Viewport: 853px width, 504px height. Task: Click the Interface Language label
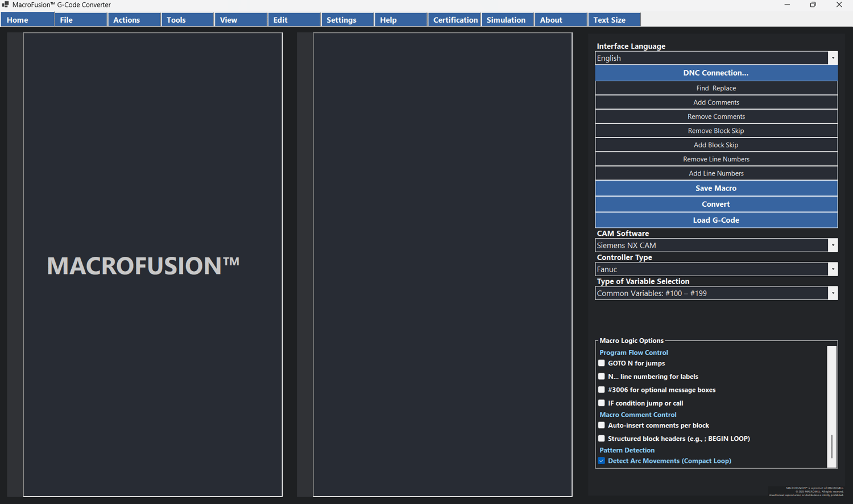(631, 46)
